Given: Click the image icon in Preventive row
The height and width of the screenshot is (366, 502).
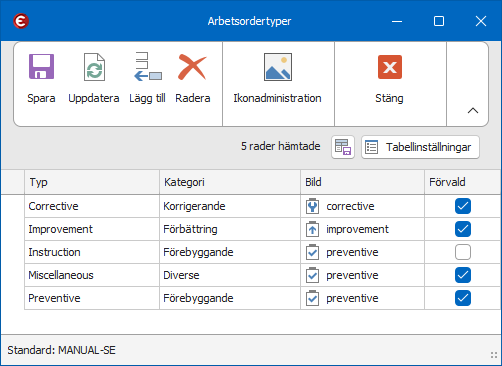Looking at the screenshot, I should click(312, 298).
